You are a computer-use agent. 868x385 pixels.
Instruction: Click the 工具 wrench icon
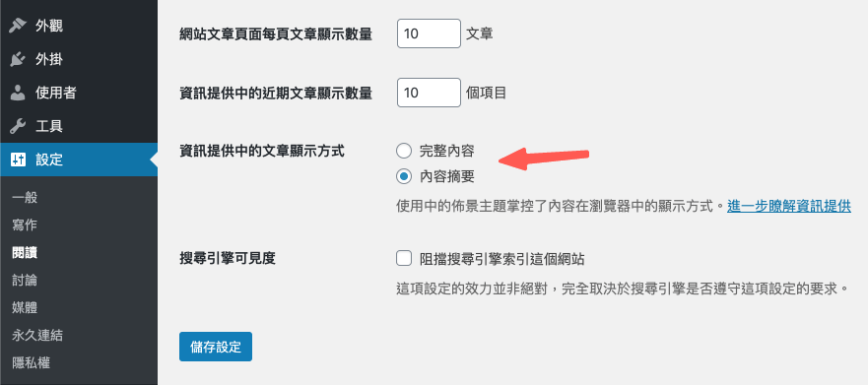click(19, 126)
